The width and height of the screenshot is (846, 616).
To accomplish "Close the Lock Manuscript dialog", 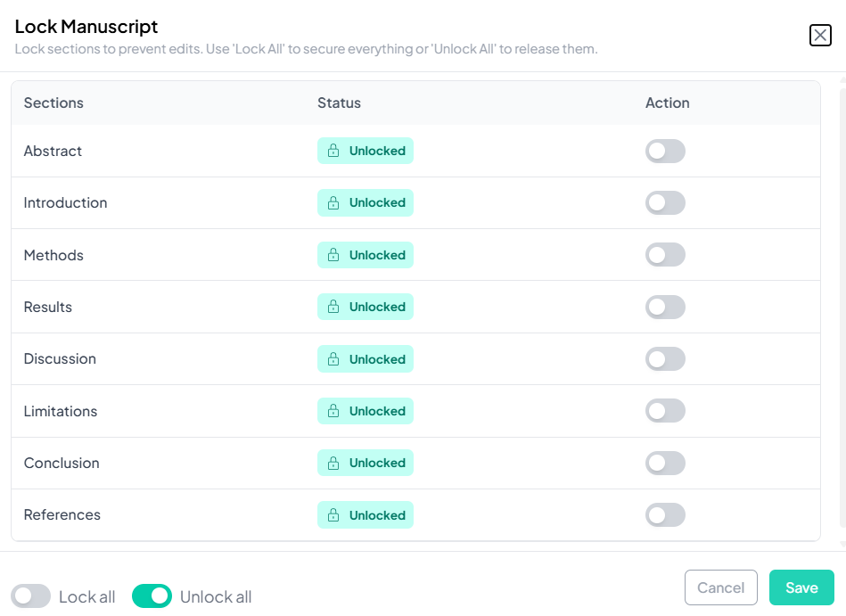I will [x=819, y=35].
